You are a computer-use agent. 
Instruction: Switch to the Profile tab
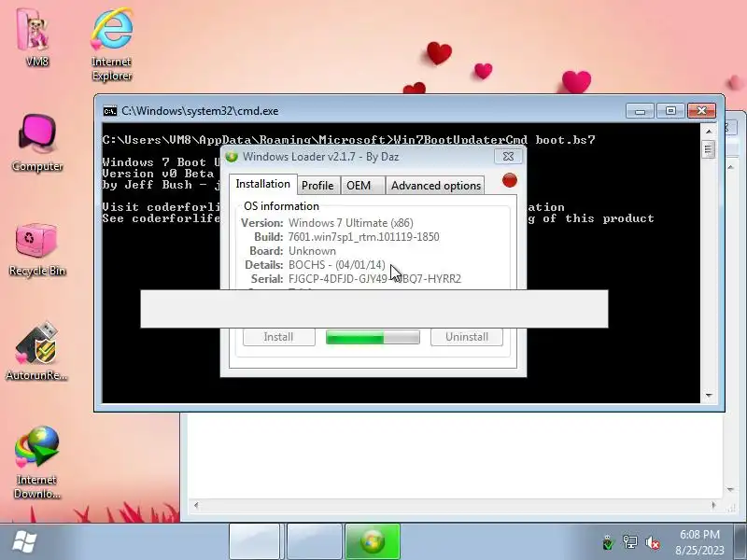pos(317,185)
